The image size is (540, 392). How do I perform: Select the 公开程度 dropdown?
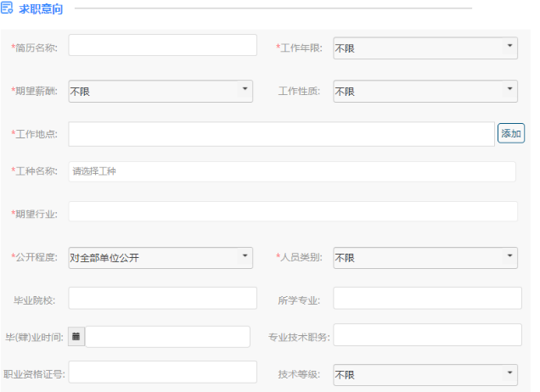coord(160,258)
